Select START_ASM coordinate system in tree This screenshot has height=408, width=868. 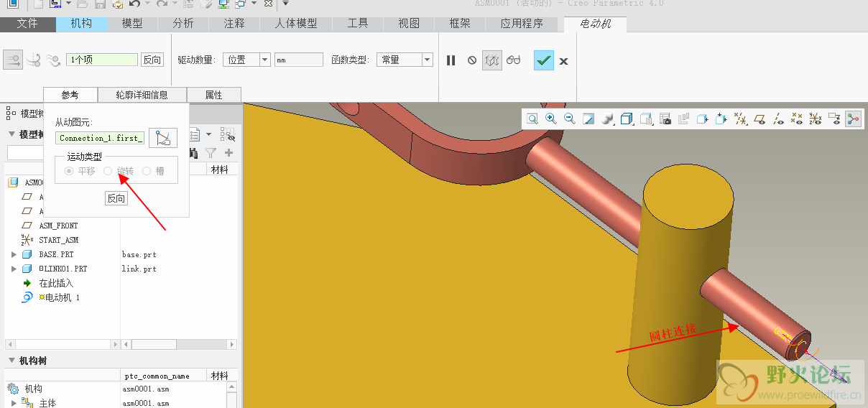58,240
